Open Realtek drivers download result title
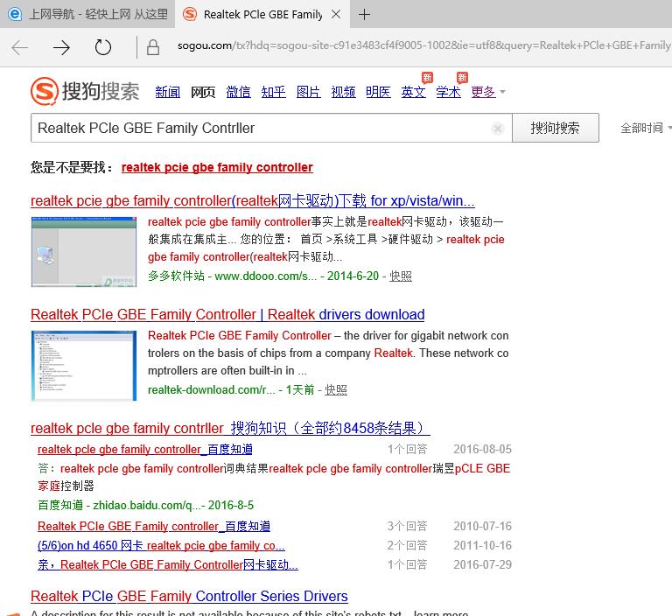The image size is (672, 616). pyautogui.click(x=227, y=314)
